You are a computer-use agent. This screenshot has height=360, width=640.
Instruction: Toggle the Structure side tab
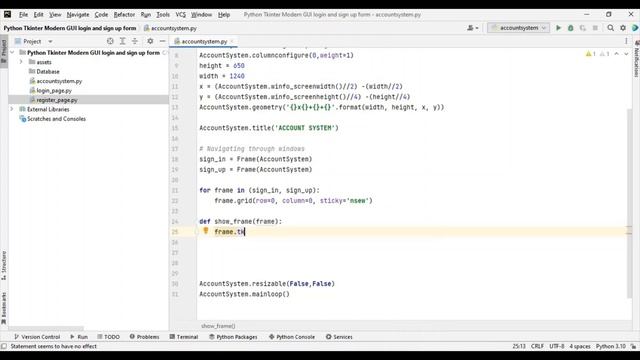pos(4,265)
